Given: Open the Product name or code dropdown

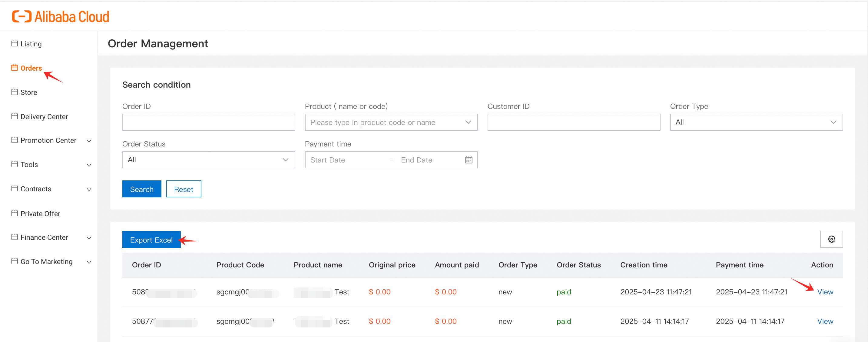Looking at the screenshot, I should (x=391, y=122).
